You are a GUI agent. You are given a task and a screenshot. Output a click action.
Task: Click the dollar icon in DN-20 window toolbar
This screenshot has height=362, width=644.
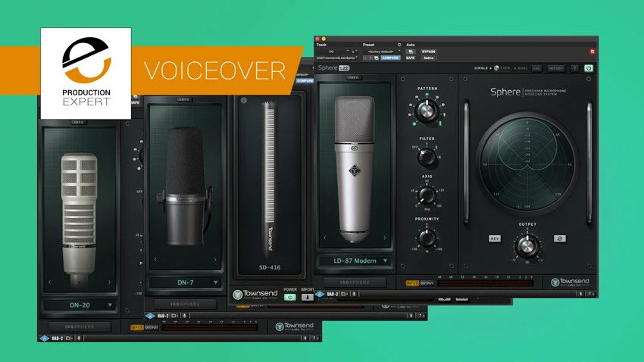pos(305,339)
